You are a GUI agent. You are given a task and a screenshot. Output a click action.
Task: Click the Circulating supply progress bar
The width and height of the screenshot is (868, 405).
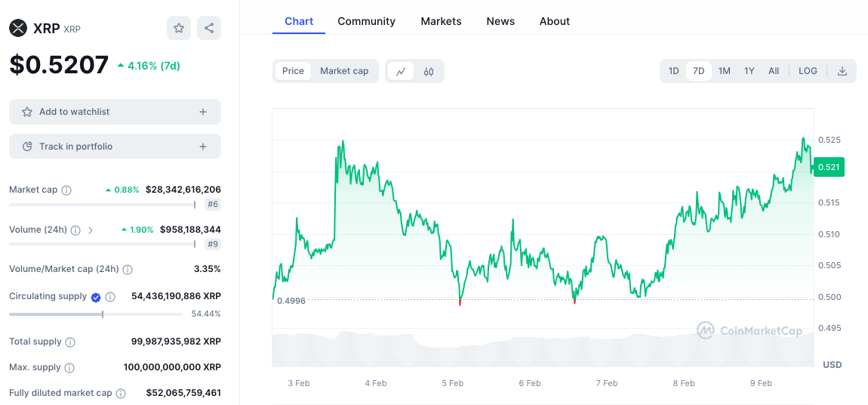(x=96, y=314)
